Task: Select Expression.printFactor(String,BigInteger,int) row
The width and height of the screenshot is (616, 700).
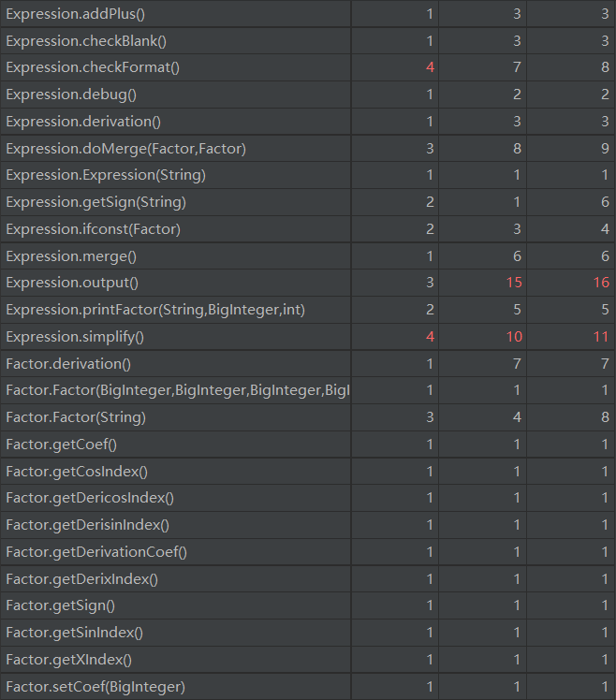Action: (x=155, y=310)
